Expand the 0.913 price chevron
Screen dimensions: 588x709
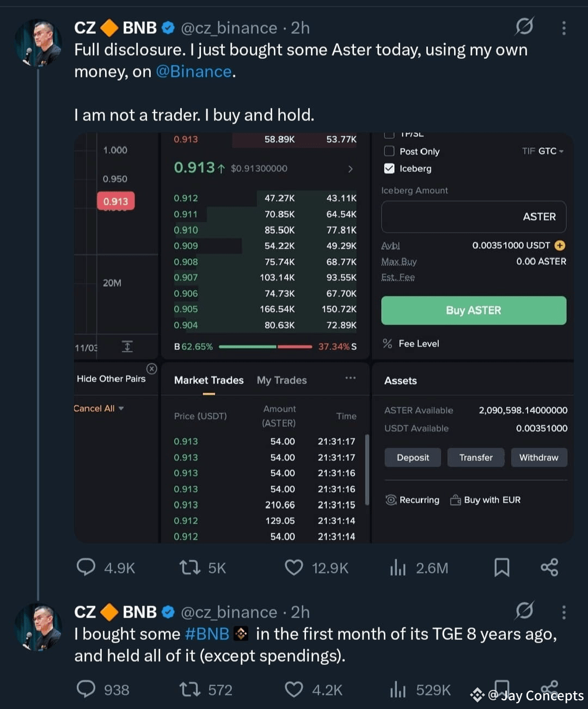coord(351,169)
